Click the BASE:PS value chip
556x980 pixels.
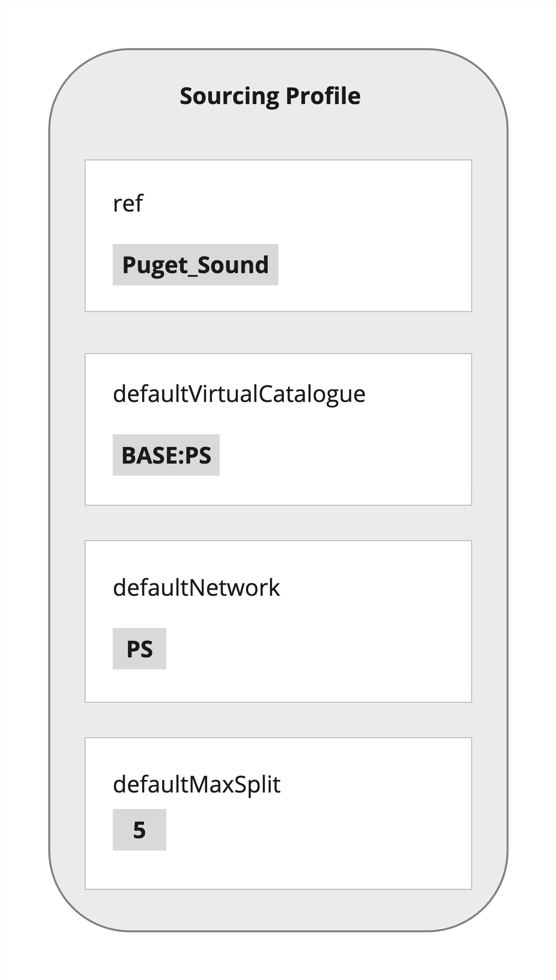166,455
